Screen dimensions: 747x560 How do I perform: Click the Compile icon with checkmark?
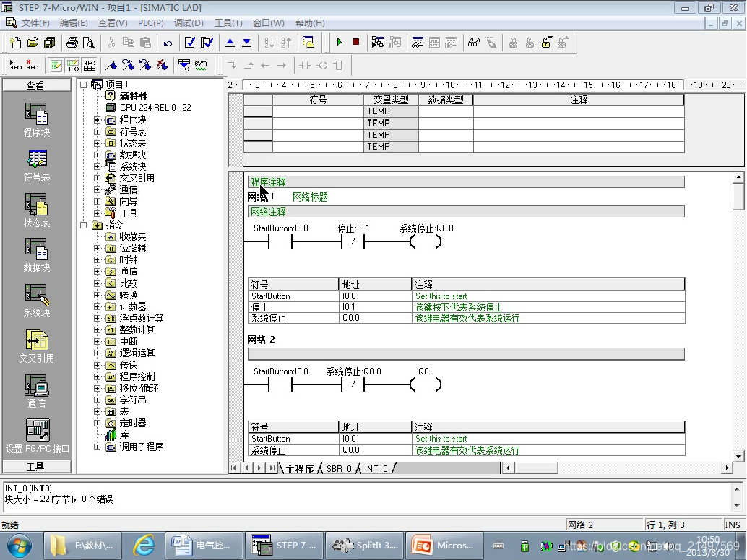pyautogui.click(x=189, y=43)
